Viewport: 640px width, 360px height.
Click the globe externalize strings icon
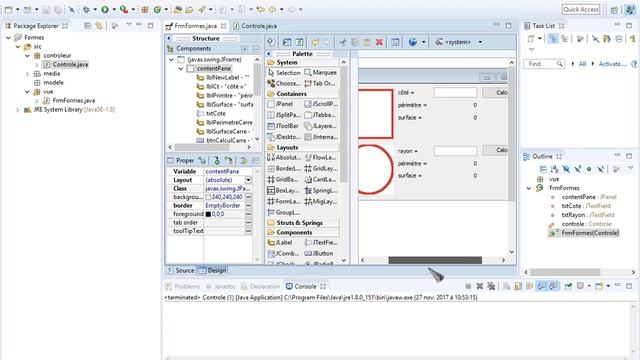click(x=413, y=42)
